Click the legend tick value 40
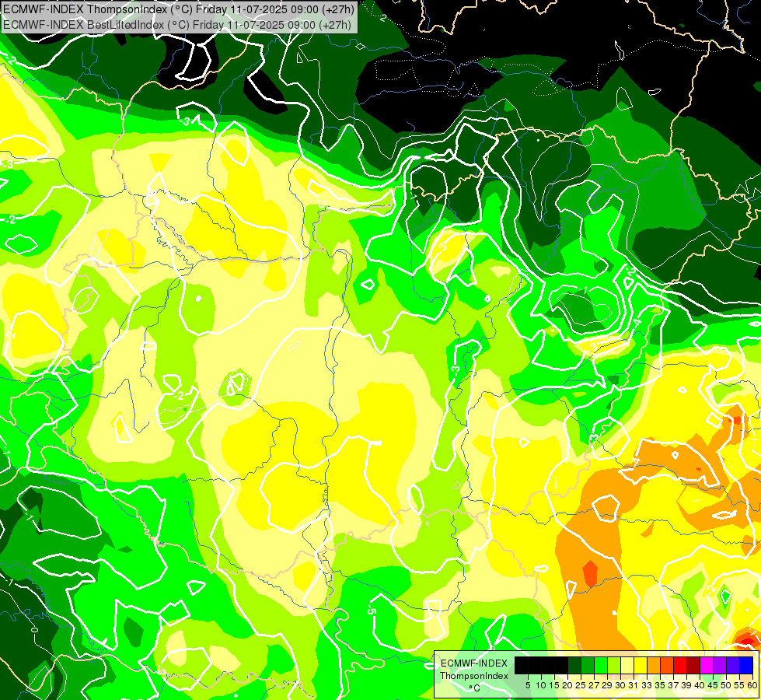The image size is (761, 700). coord(700,685)
